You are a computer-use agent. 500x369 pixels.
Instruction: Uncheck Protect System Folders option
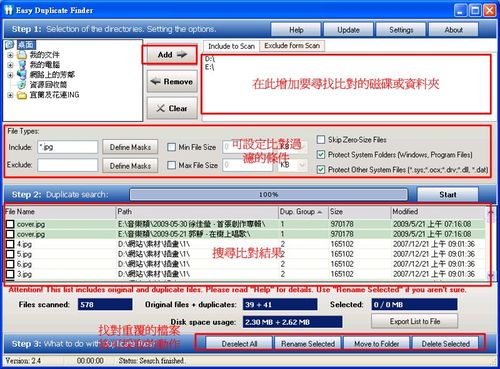point(321,154)
